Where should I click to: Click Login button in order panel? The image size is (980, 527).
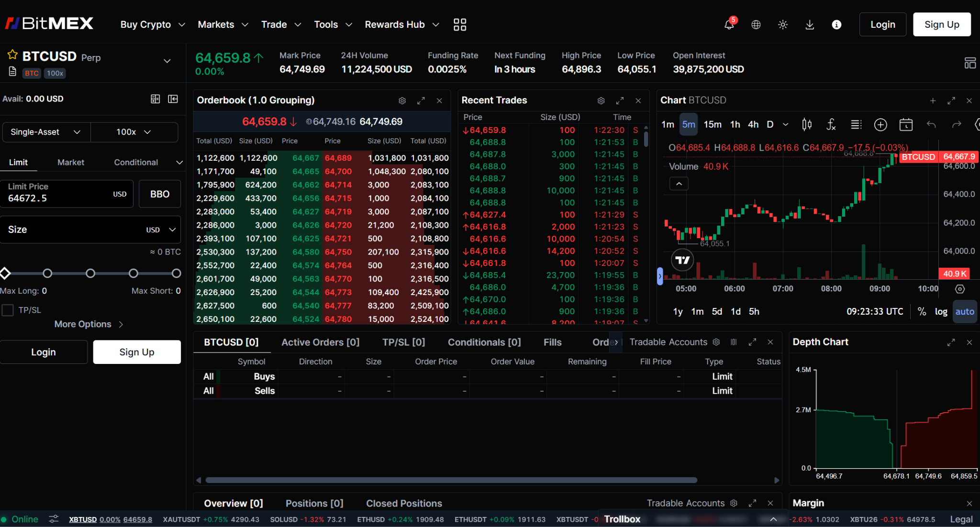pos(44,352)
